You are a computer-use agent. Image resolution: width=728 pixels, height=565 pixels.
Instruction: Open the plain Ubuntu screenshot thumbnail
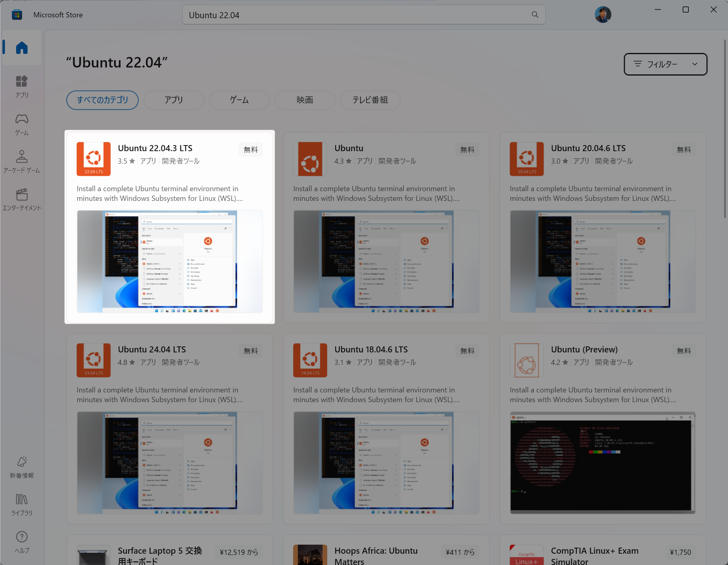coord(386,261)
